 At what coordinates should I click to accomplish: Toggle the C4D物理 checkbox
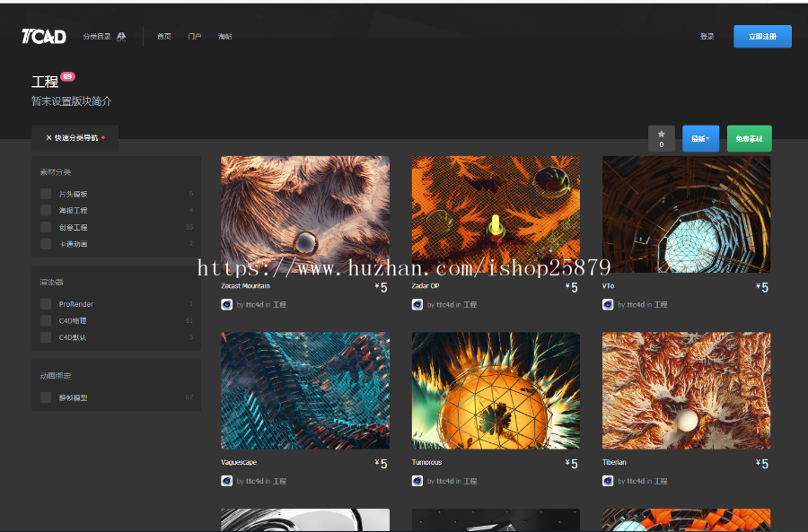[x=46, y=320]
